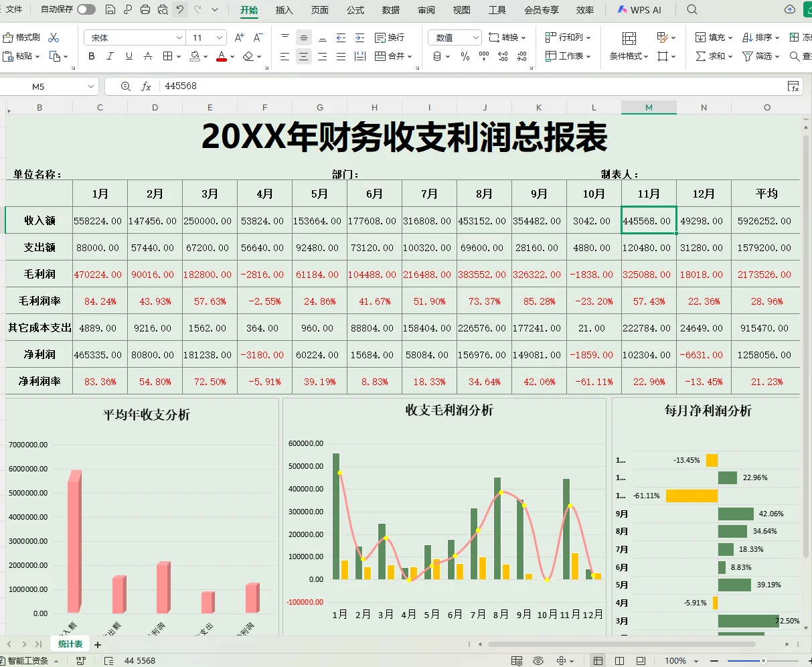Switch to normal view in status bar
Screen dimensions: 812x667
point(598,661)
